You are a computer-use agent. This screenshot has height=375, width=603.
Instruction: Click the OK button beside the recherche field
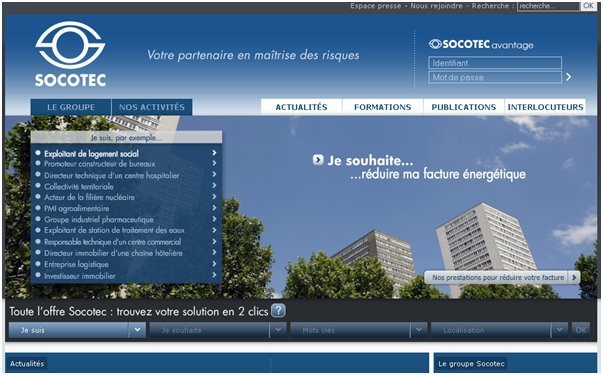click(x=588, y=6)
